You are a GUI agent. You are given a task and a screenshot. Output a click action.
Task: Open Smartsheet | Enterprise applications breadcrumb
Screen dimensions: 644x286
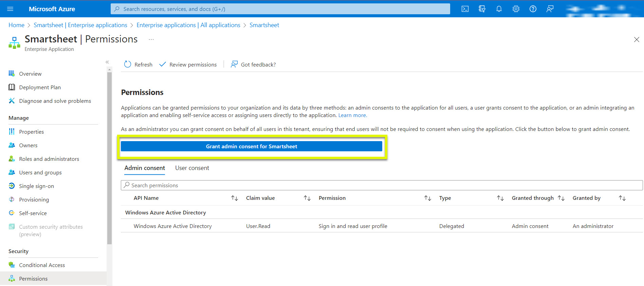[x=80, y=25]
